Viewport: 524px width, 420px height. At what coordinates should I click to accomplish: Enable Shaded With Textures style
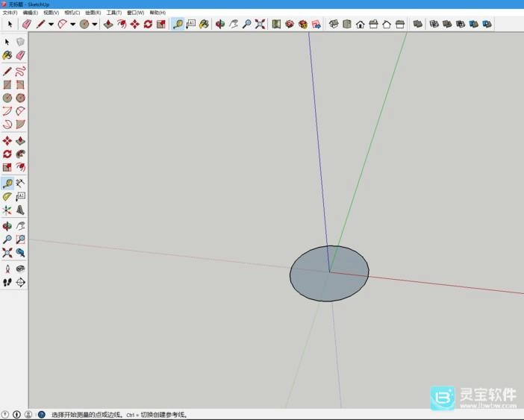[x=473, y=24]
